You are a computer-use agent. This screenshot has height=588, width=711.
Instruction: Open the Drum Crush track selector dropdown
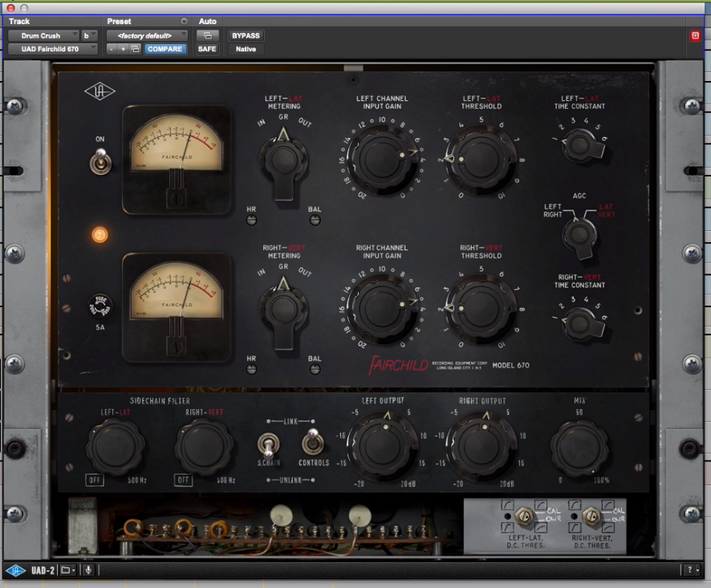pyautogui.click(x=43, y=35)
